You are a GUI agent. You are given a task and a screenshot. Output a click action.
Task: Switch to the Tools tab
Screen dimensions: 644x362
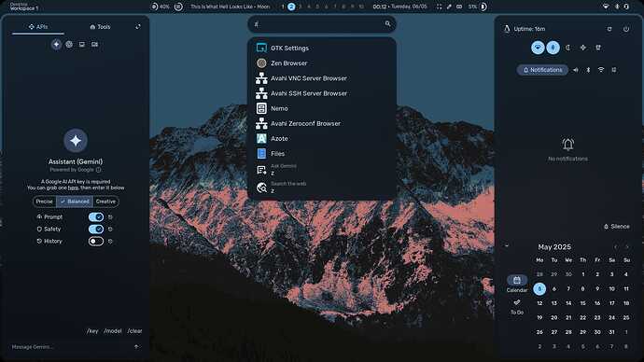[x=100, y=27]
